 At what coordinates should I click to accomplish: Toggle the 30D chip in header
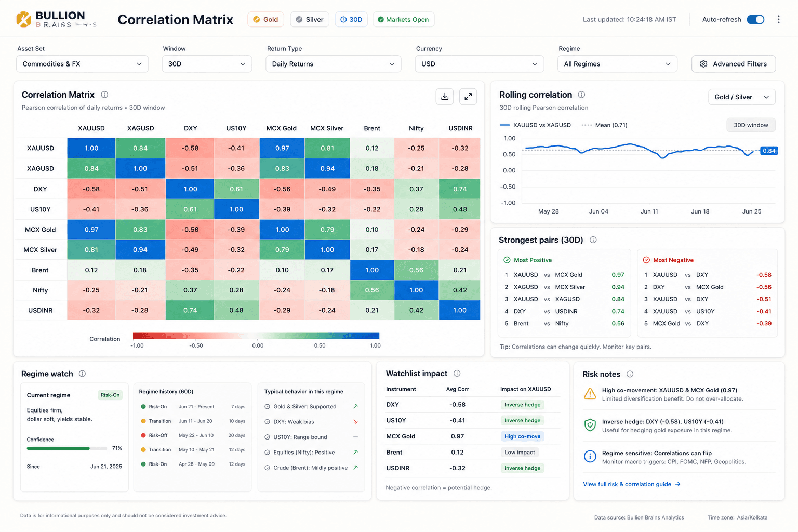[351, 19]
